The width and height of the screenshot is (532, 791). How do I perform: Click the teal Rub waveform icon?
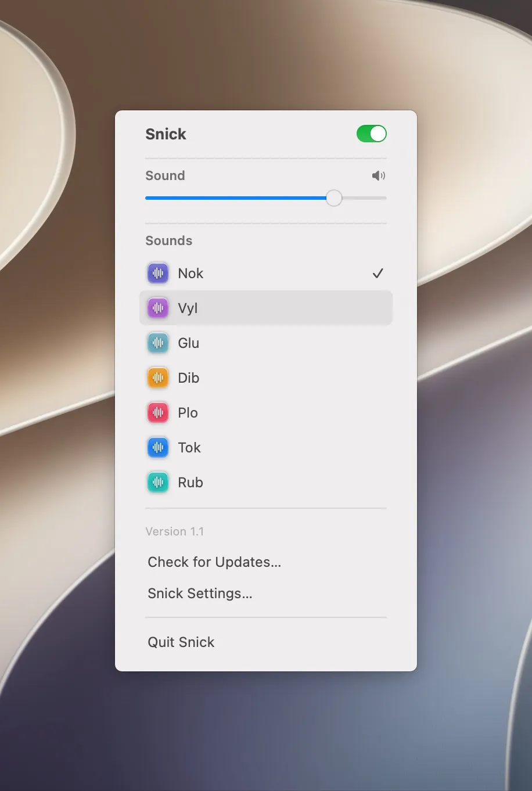click(158, 482)
